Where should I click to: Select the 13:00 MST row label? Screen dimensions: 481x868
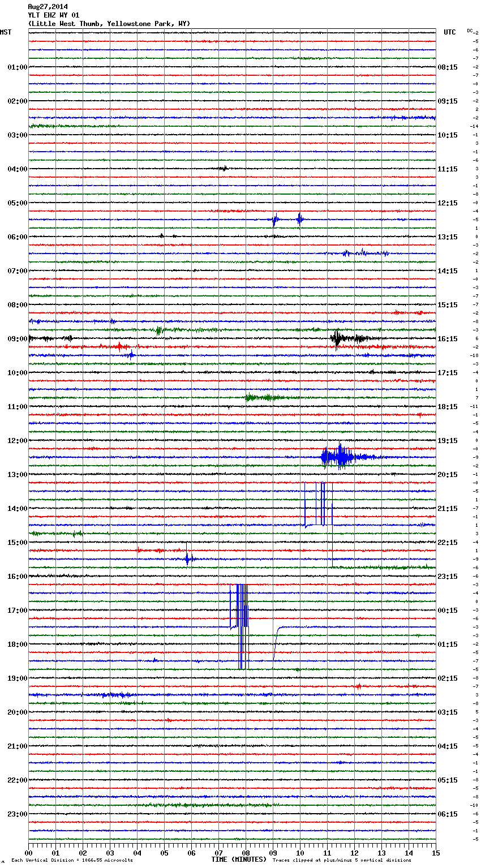click(17, 475)
